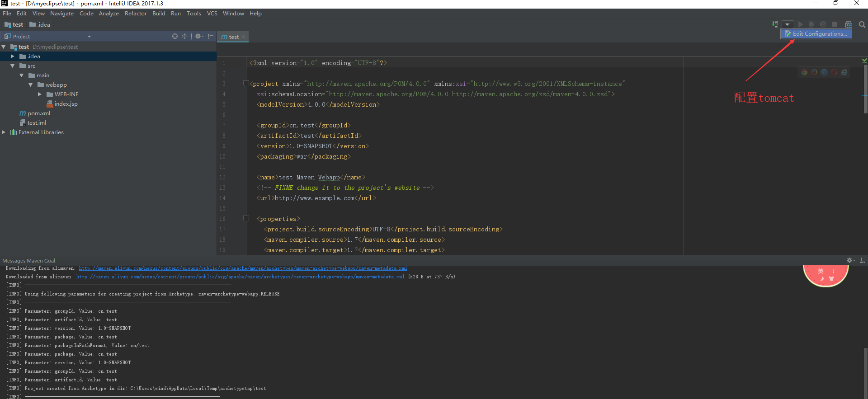Viewport: 868px width, 399px height.
Task: Open pom.xml in Internet Explorer icon
Action: tap(844, 72)
